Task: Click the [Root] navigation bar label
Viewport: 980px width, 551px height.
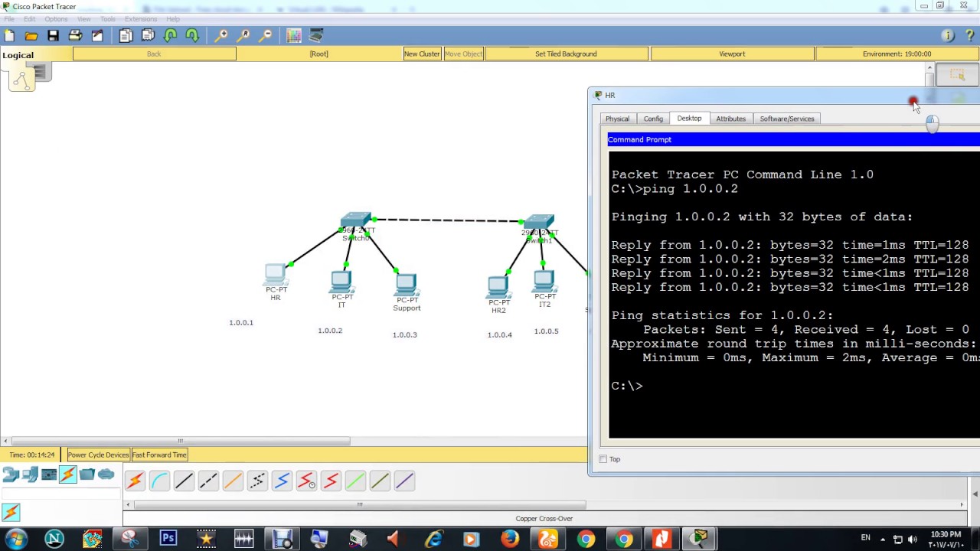Action: (318, 54)
